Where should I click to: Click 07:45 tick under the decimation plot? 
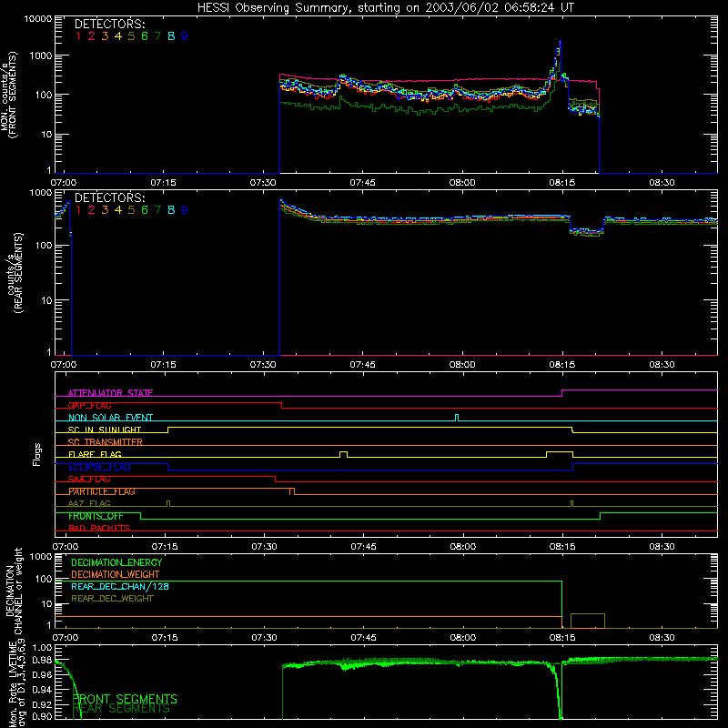[363, 638]
